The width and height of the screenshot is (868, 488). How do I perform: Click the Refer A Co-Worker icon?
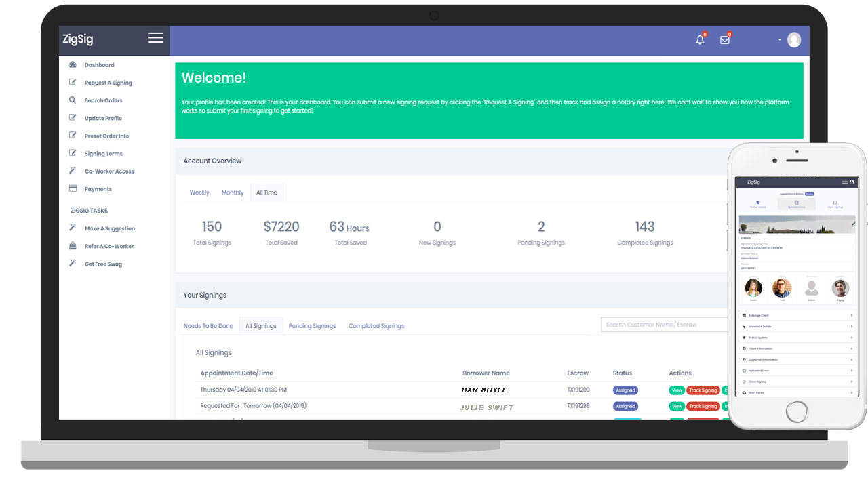pos(73,246)
